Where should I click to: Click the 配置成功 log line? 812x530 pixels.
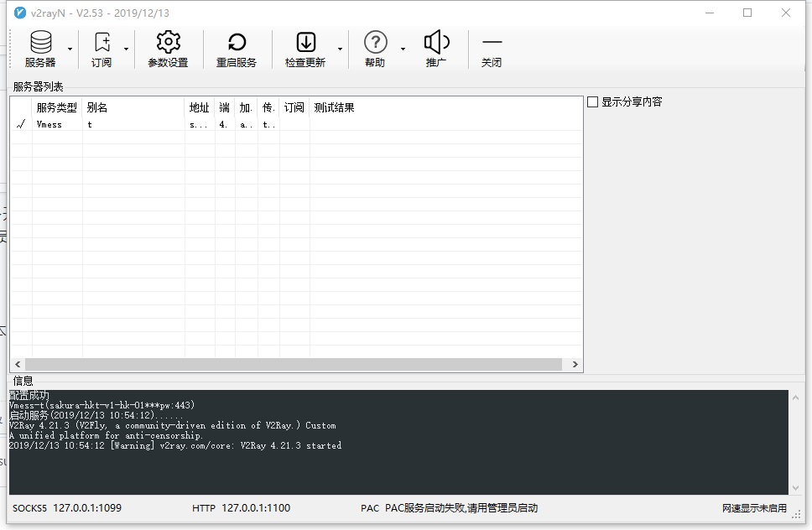click(29, 395)
